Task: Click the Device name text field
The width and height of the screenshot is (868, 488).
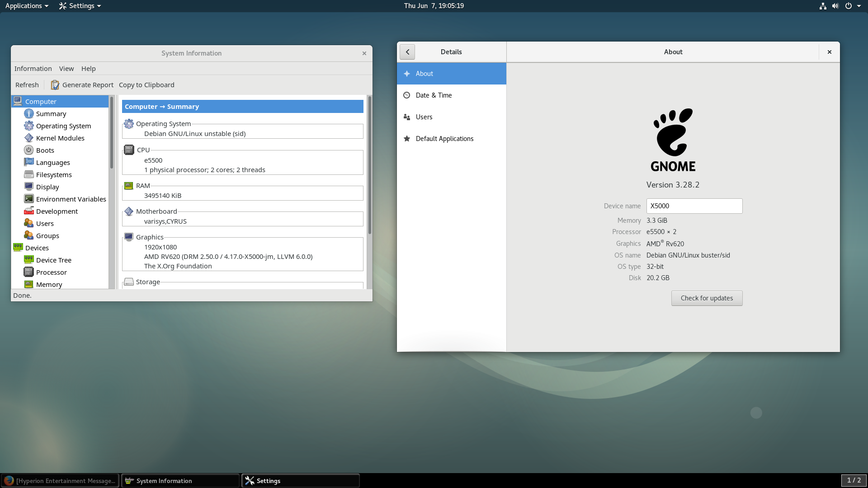Action: pos(694,206)
